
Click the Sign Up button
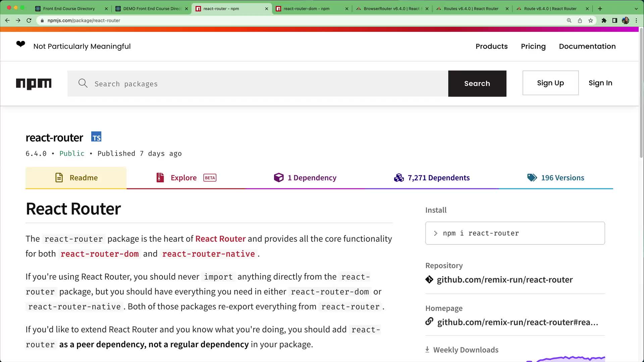tap(550, 83)
